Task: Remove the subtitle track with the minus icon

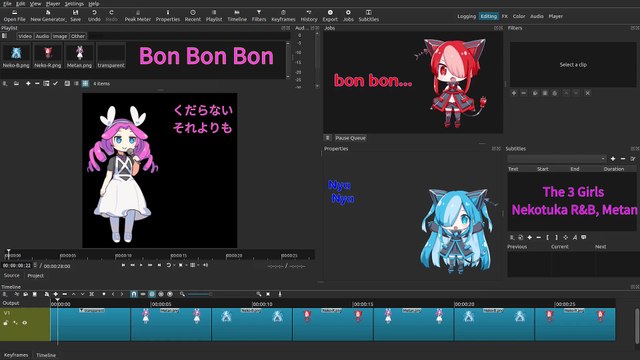Action: click(x=623, y=159)
